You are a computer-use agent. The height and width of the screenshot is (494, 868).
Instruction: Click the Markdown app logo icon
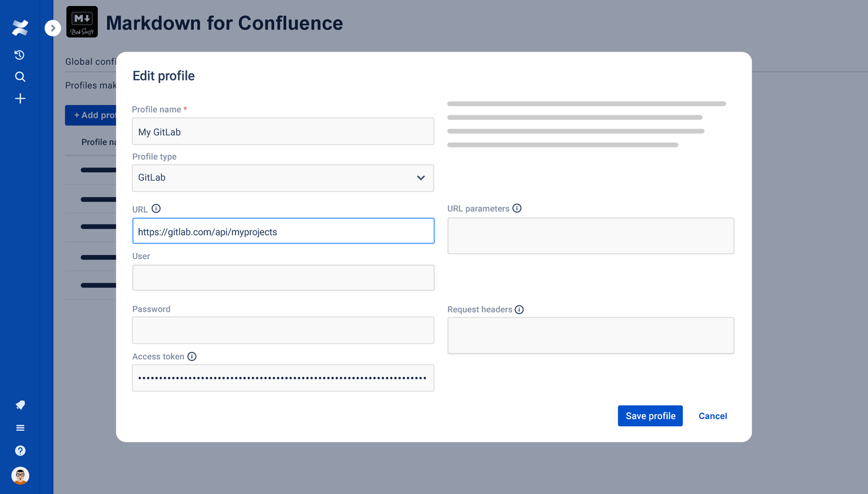(82, 22)
